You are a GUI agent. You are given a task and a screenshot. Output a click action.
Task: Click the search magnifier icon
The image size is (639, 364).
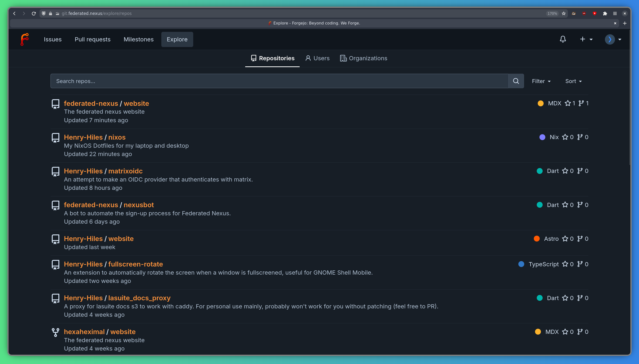(x=516, y=81)
